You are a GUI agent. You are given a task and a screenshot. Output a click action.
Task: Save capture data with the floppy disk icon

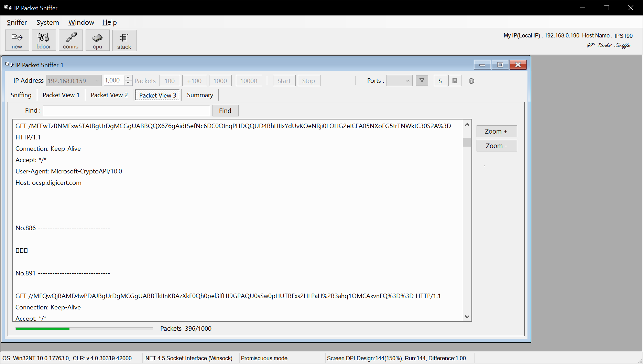(x=455, y=80)
